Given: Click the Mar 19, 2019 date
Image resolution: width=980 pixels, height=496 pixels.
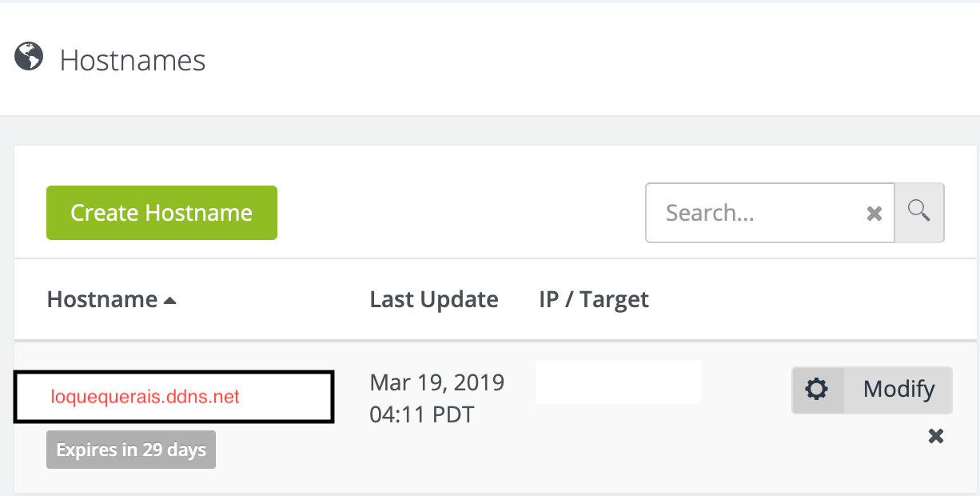Looking at the screenshot, I should tap(437, 382).
